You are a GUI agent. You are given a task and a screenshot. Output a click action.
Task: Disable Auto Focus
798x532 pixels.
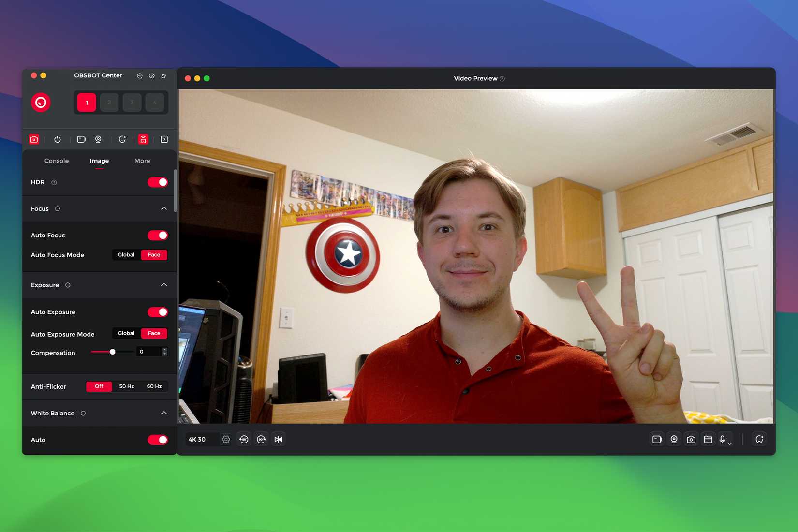click(157, 235)
